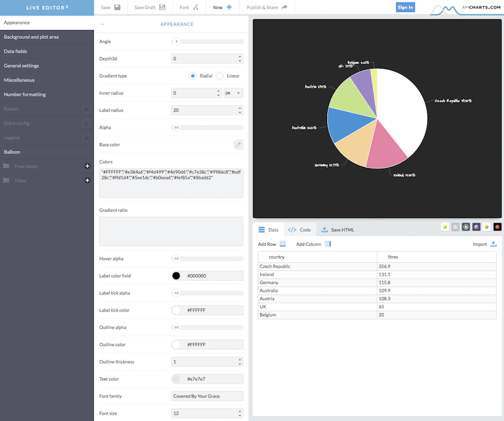Select the Radial gradient type
Viewport: 504px width, 421px height.
[193, 76]
